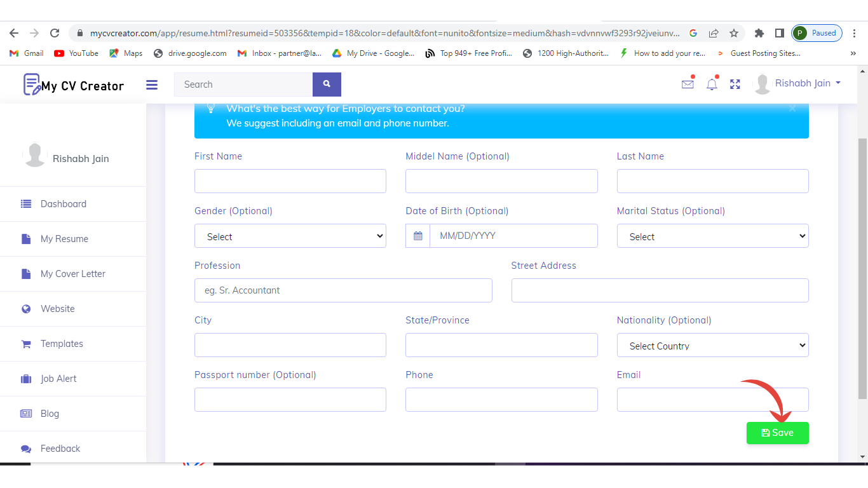
Task: Expand the Marital Status dropdown
Action: pyautogui.click(x=712, y=236)
